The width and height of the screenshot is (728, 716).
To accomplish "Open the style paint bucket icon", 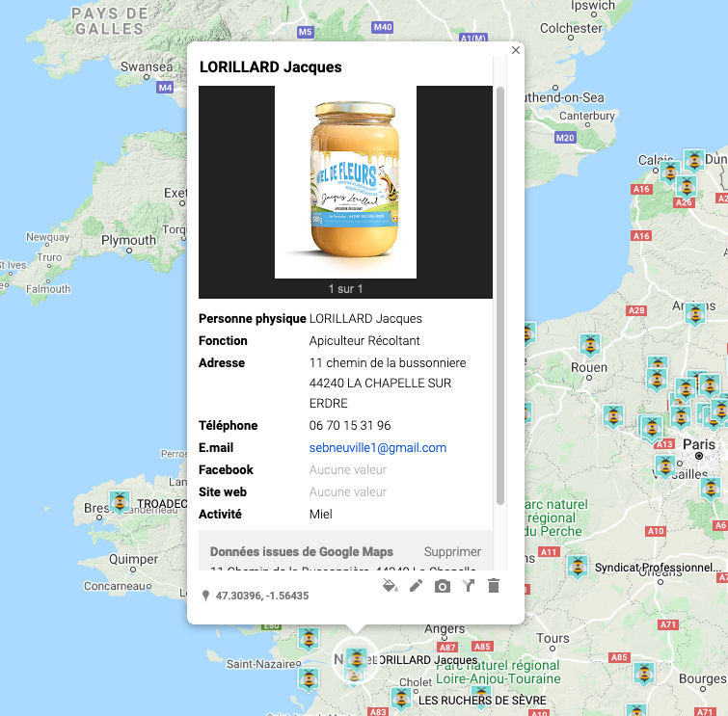I will point(390,586).
